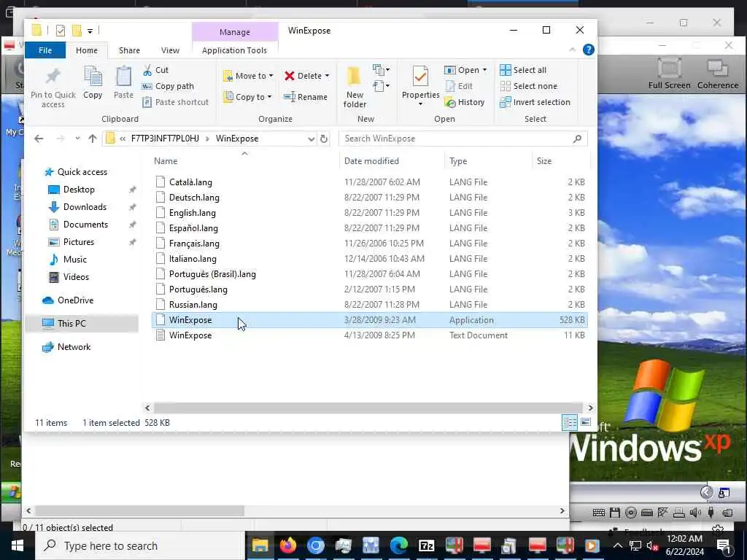Click F7TP3INFT7PL0HJ in the address path
The height and width of the screenshot is (560, 747).
[x=165, y=139]
